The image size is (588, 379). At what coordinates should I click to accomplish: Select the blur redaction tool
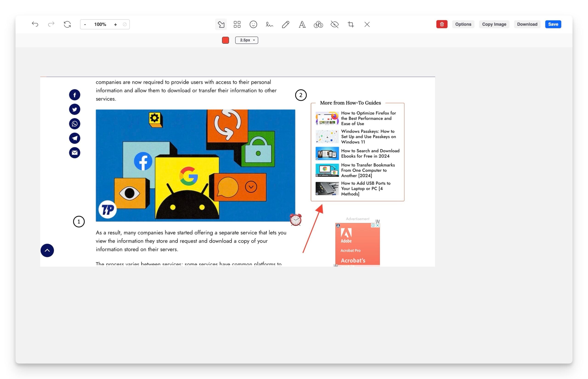point(334,24)
